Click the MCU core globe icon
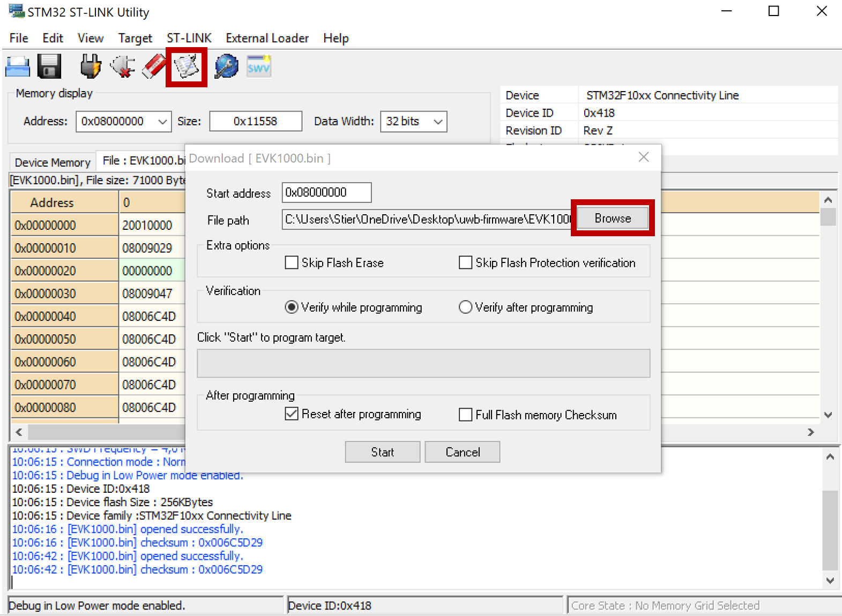The height and width of the screenshot is (616, 842). (226, 67)
